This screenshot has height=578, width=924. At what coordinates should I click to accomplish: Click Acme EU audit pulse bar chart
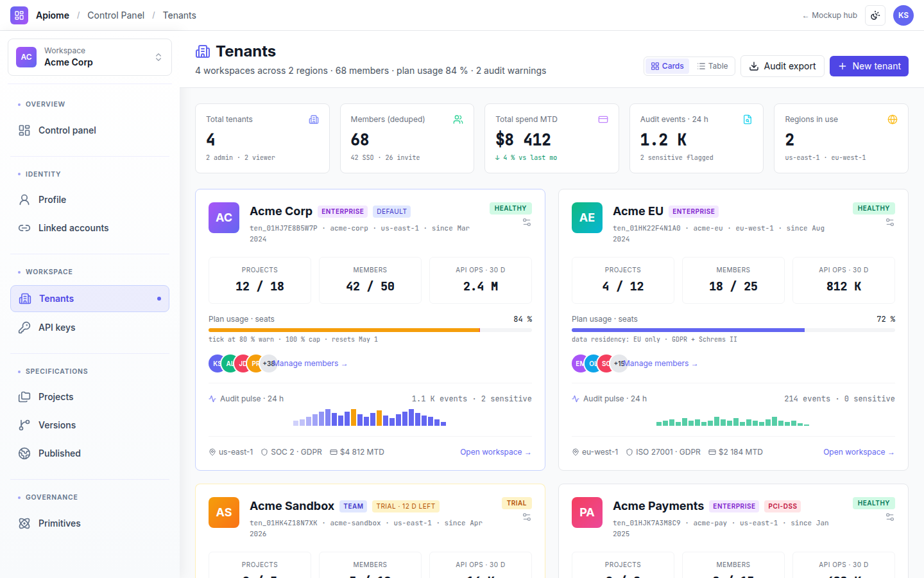733,421
